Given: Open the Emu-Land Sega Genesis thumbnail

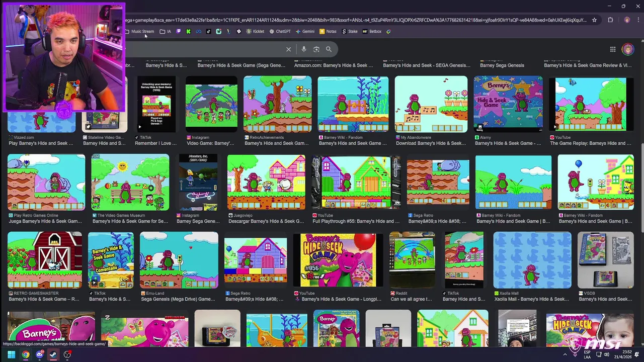Looking at the screenshot, I should pos(179,260).
